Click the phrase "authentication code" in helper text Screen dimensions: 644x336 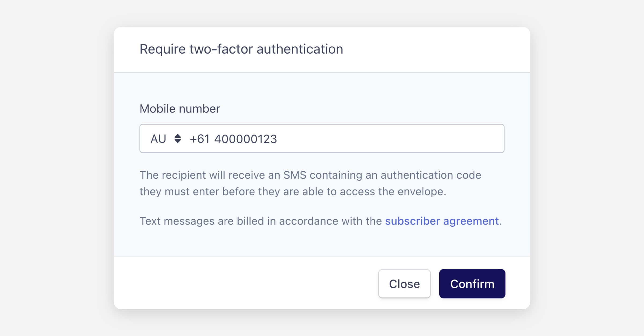[x=431, y=175]
